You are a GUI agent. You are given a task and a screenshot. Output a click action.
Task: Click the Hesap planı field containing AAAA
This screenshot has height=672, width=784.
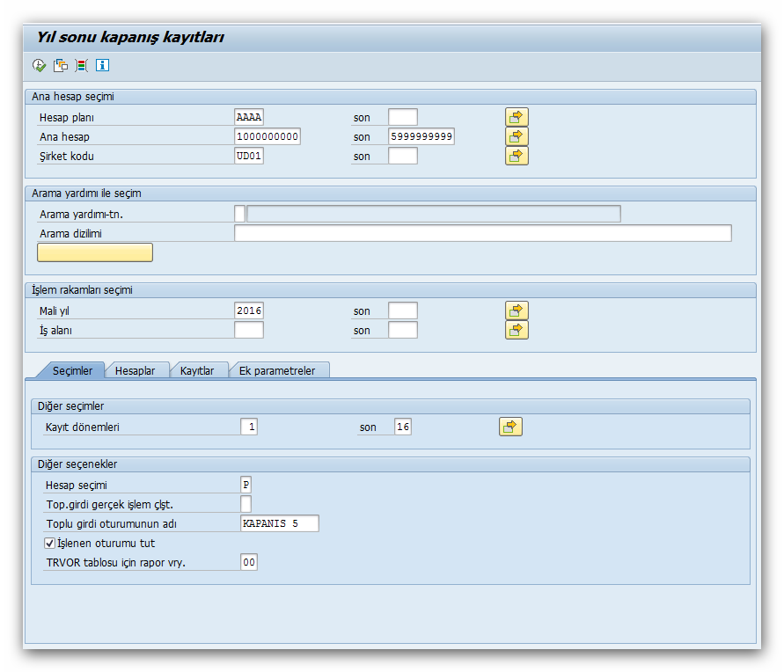[249, 117]
